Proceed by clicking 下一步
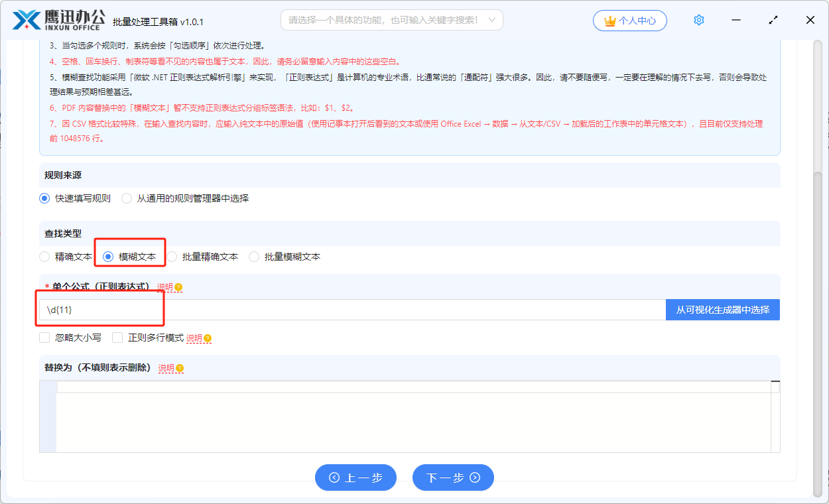The width and height of the screenshot is (829, 504). click(453, 477)
